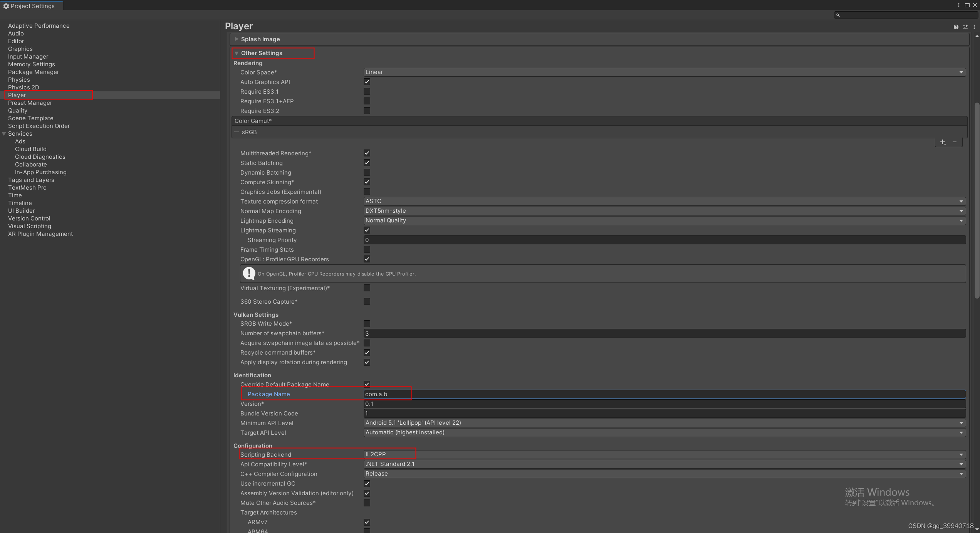
Task: Open the Player panel three-dot menu
Action: click(974, 27)
